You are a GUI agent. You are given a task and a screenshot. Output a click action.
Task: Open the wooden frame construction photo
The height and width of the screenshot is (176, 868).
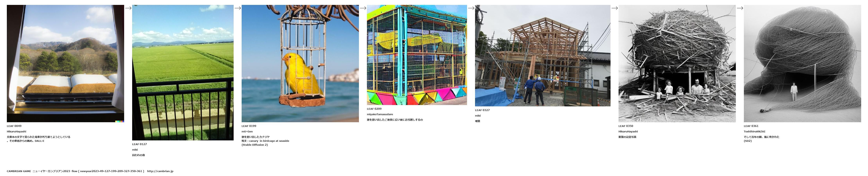[x=542, y=56]
